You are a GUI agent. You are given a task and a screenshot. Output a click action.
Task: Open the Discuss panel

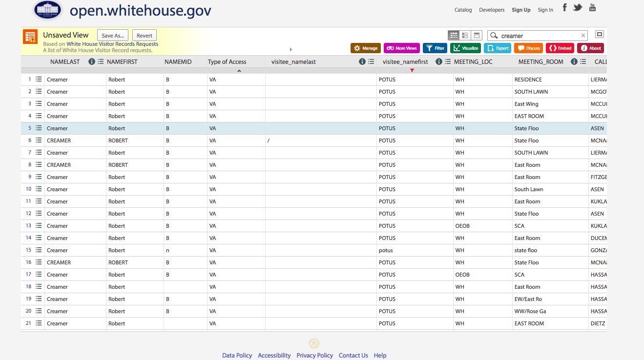pyautogui.click(x=528, y=48)
